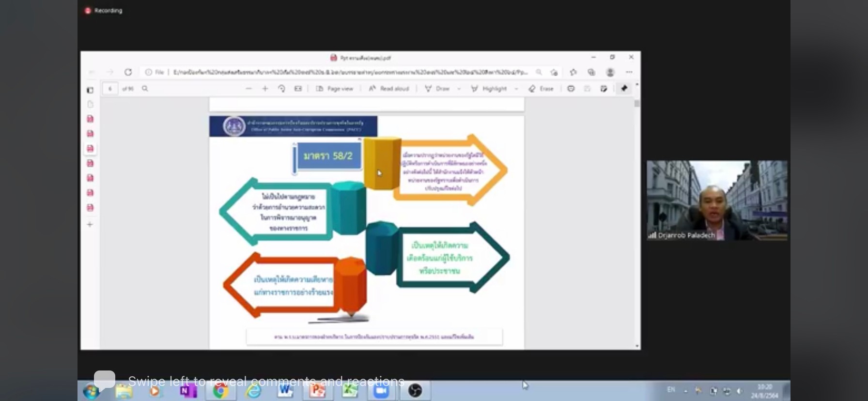
Task: Toggle the PDF sidebar panel
Action: (90, 90)
